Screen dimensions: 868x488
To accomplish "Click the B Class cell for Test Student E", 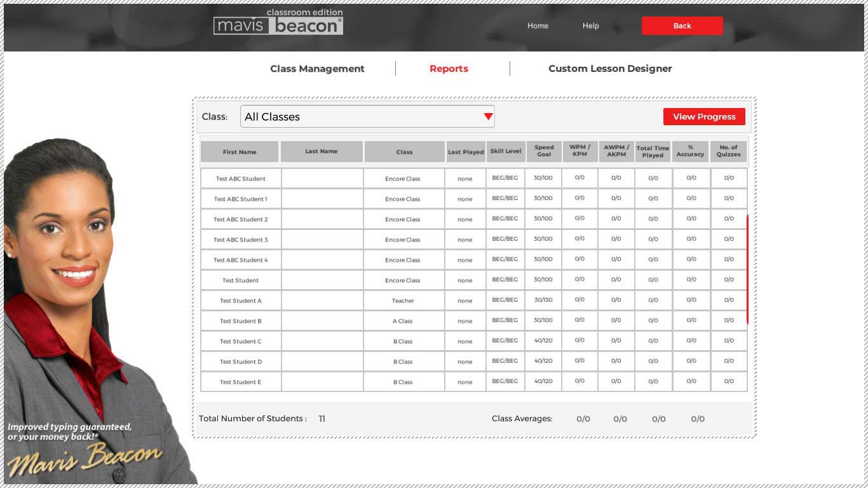I will click(x=403, y=382).
